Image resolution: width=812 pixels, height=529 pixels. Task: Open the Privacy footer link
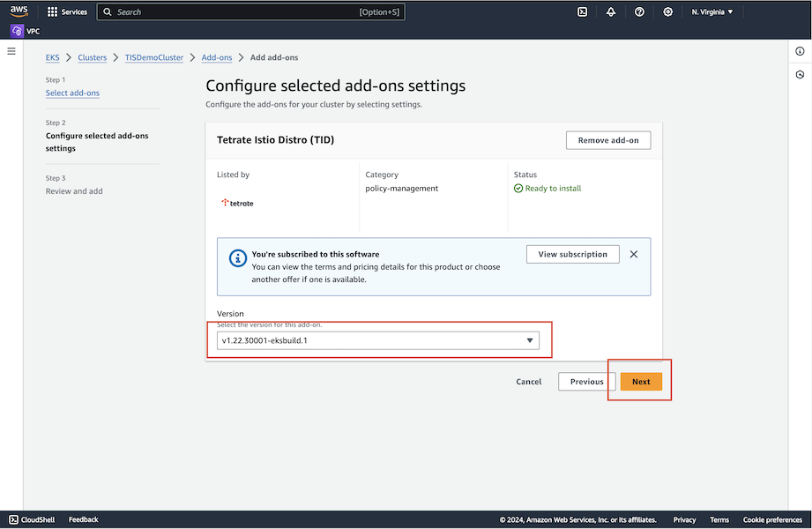(x=685, y=519)
